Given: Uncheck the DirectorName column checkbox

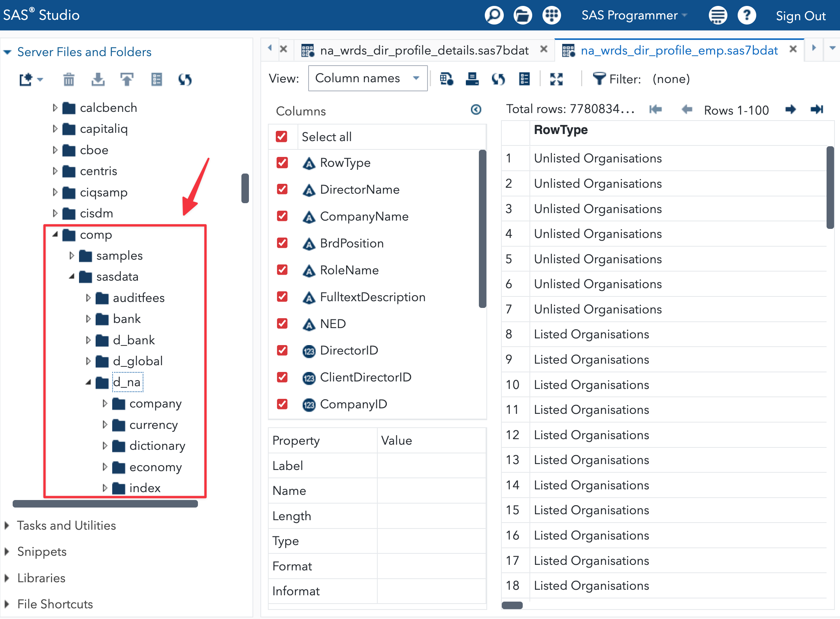Looking at the screenshot, I should [282, 189].
